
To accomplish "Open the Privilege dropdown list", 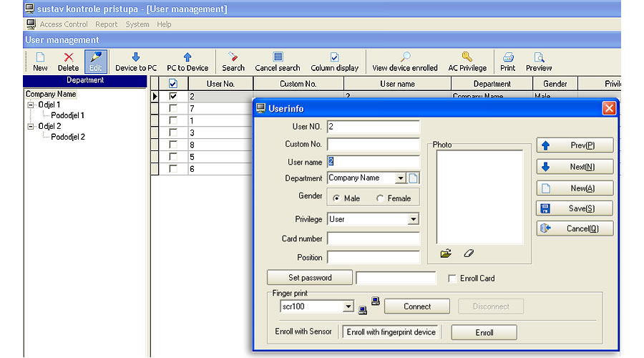I will tap(413, 220).
